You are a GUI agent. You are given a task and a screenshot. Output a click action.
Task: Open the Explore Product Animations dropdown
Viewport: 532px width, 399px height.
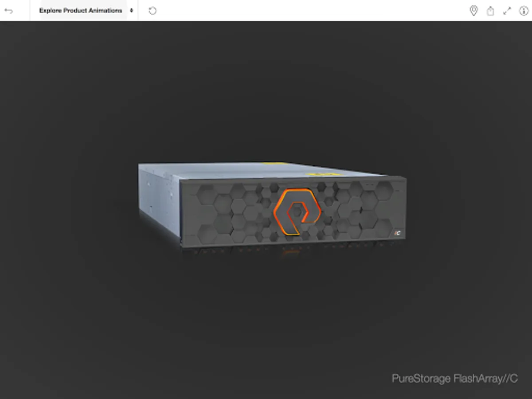click(84, 11)
